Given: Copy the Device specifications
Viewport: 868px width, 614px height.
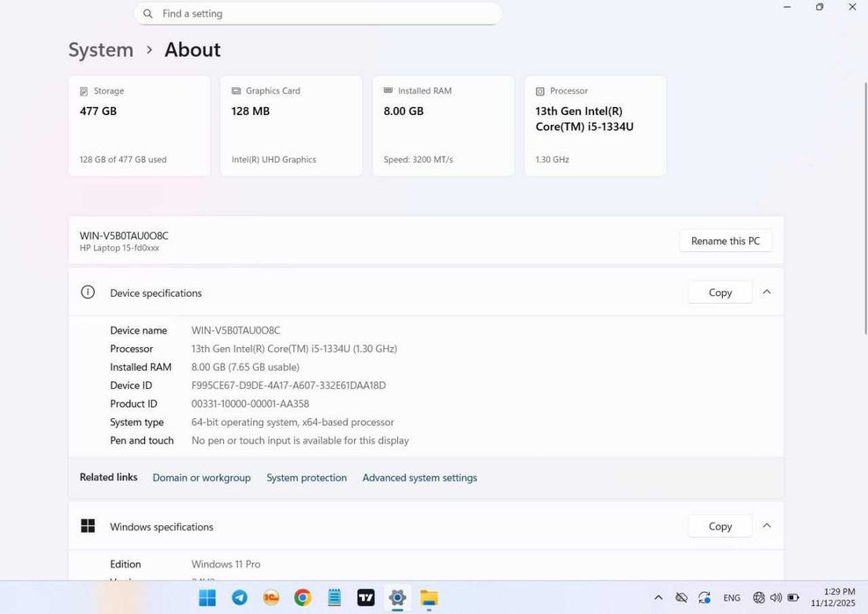Looking at the screenshot, I should click(x=720, y=293).
